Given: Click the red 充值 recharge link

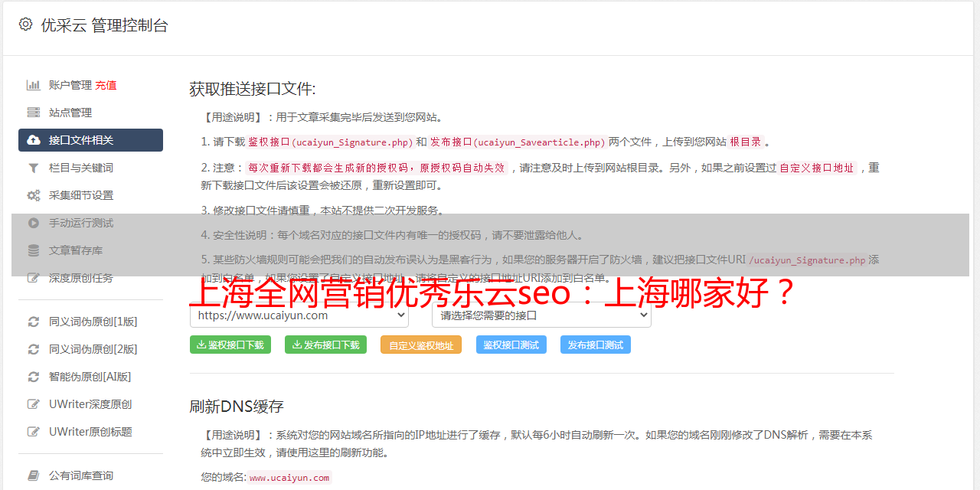Looking at the screenshot, I should pos(106,85).
